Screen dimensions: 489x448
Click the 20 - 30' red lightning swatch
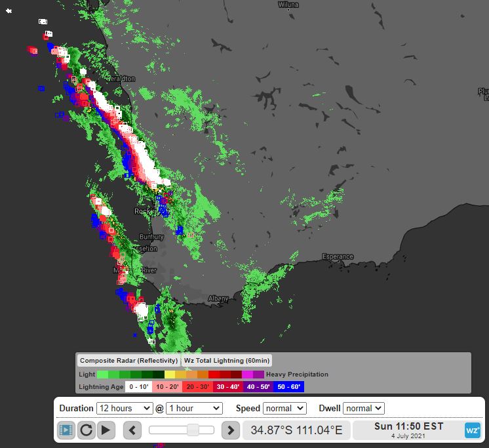pos(198,387)
